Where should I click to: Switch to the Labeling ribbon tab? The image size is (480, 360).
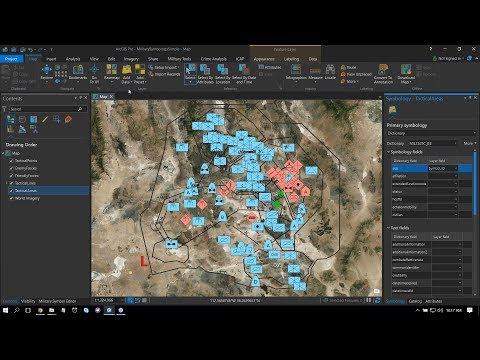coord(291,59)
